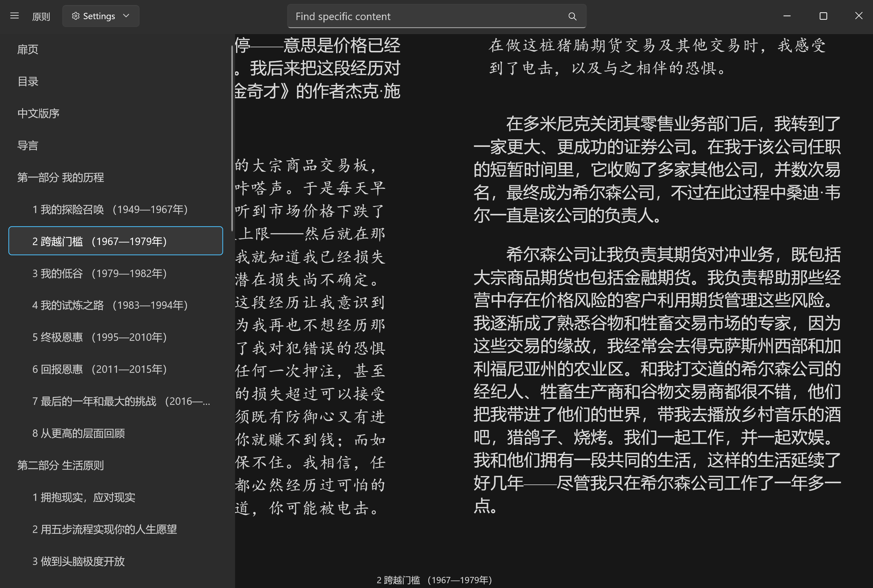Open the 导言 chapter

tap(116, 145)
